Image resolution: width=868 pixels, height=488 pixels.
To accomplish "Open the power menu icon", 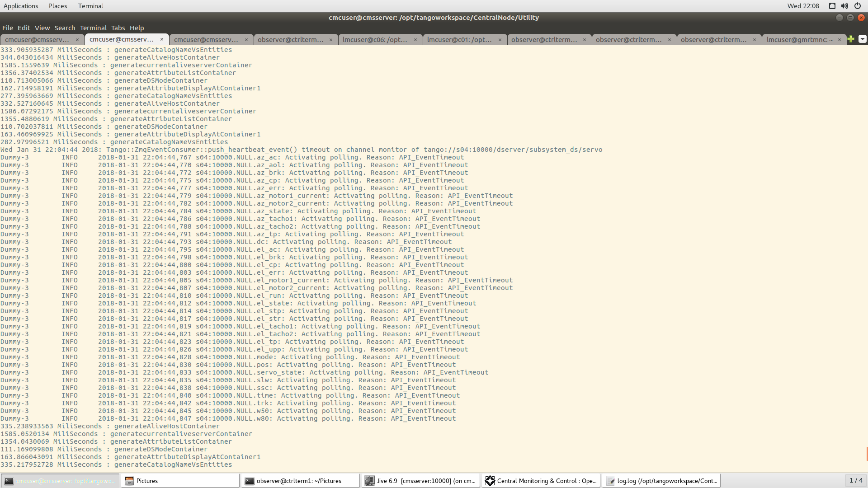I will click(857, 6).
